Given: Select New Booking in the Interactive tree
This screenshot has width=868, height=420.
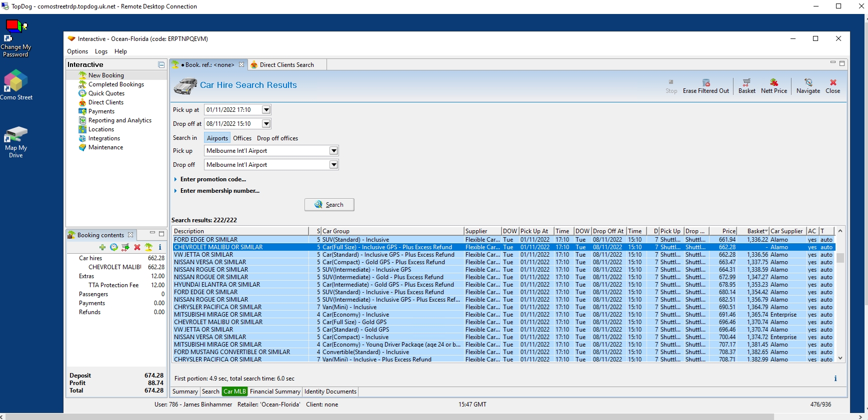Looking at the screenshot, I should click(x=106, y=75).
